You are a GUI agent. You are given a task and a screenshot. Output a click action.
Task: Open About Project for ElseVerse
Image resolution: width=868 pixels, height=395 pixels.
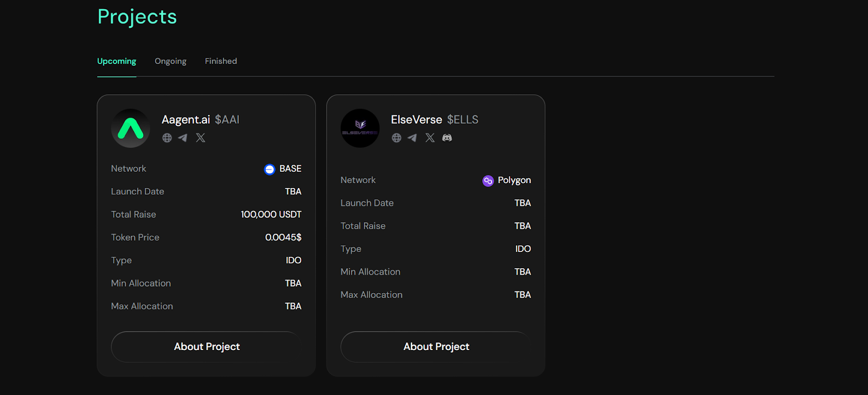tap(436, 347)
